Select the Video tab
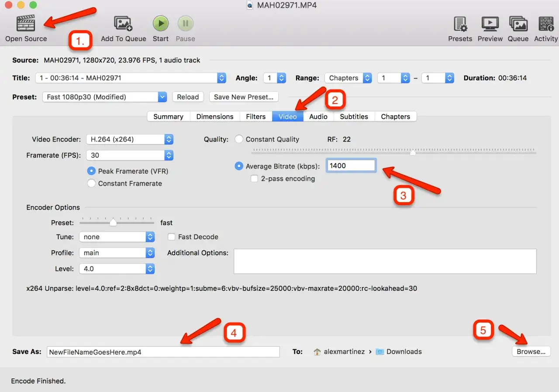 288,117
